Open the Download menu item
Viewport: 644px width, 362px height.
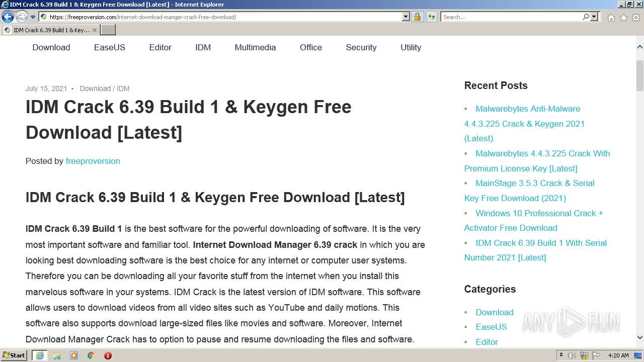(x=51, y=47)
